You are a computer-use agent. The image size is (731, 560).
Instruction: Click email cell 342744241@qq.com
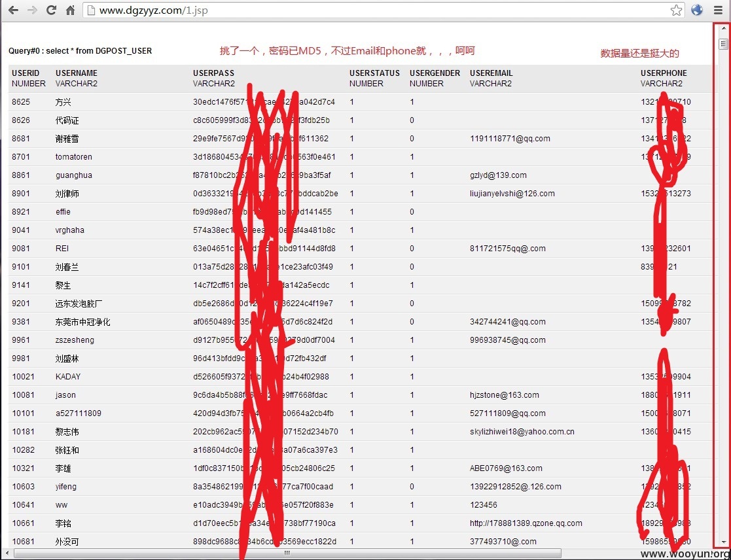tap(508, 322)
